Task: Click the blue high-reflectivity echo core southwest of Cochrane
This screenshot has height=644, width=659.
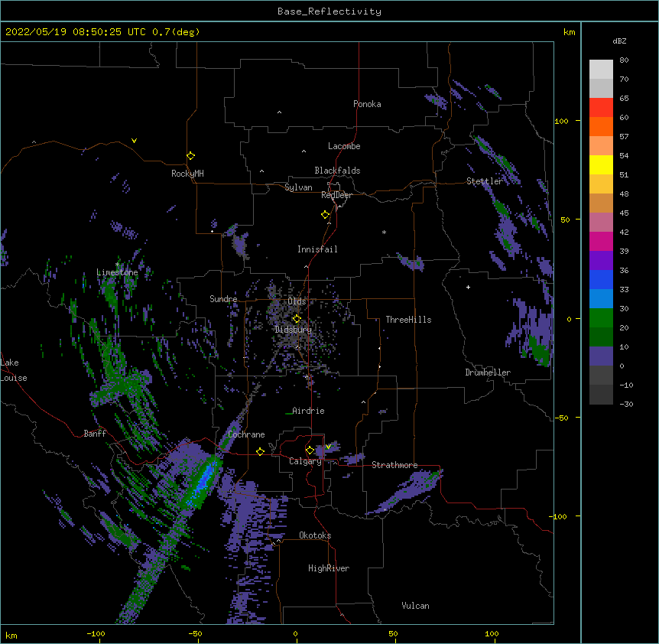Action: (205, 480)
